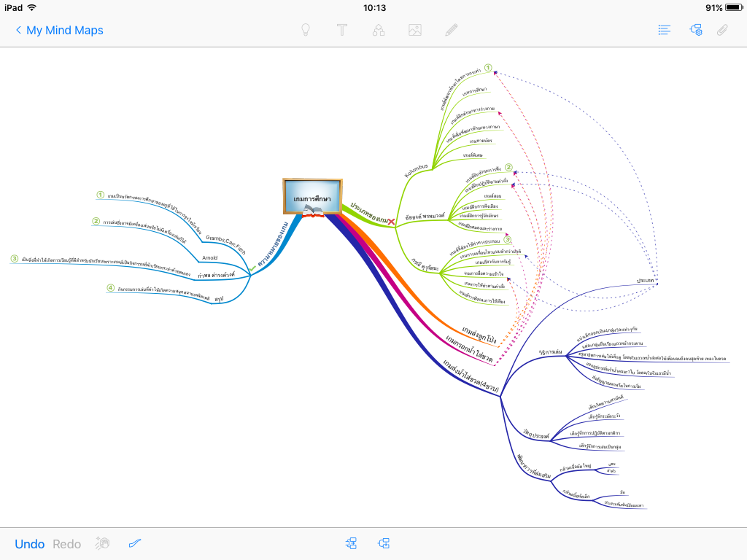The image size is (747, 560).
Task: Tap the touch gesture hand icon
Action: (102, 543)
